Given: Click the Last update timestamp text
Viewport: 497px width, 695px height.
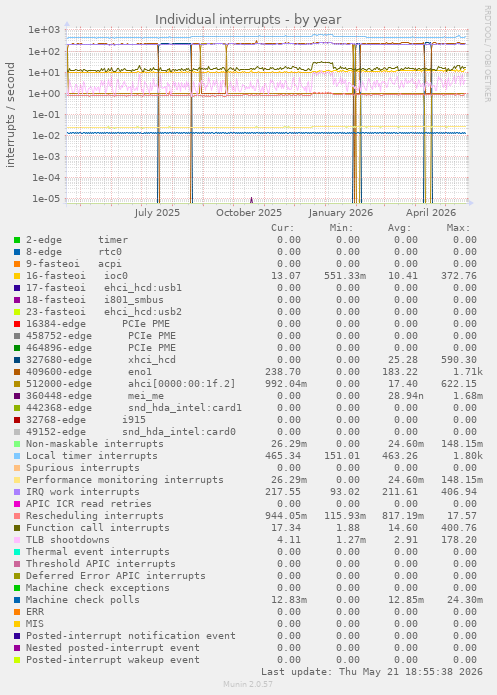Looking at the screenshot, I should [x=372, y=672].
